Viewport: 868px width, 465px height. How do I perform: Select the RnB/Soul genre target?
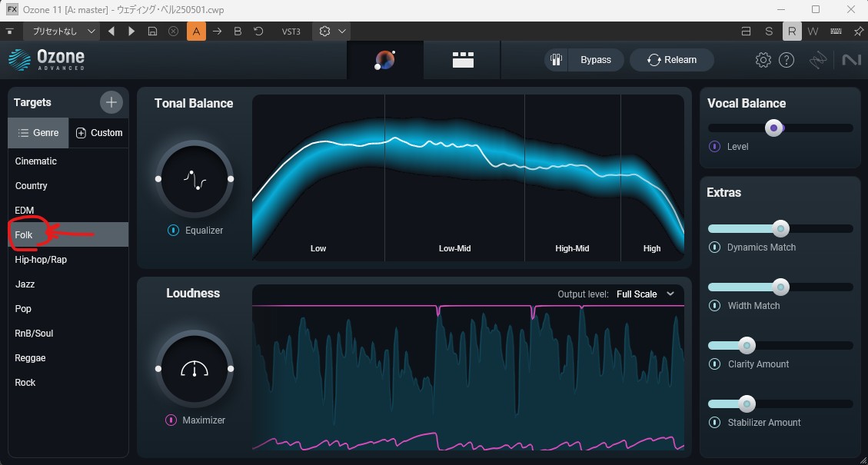(x=68, y=334)
